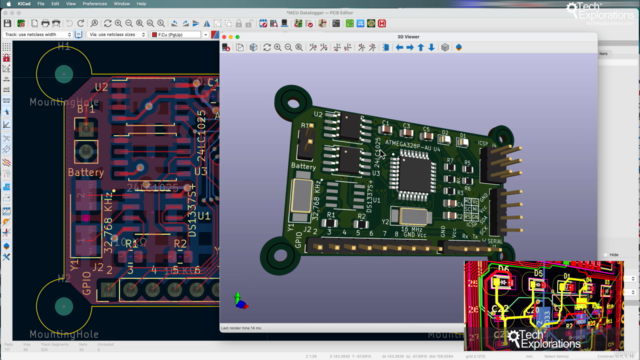Click the Print icon in PCB Editor

[x=45, y=24]
